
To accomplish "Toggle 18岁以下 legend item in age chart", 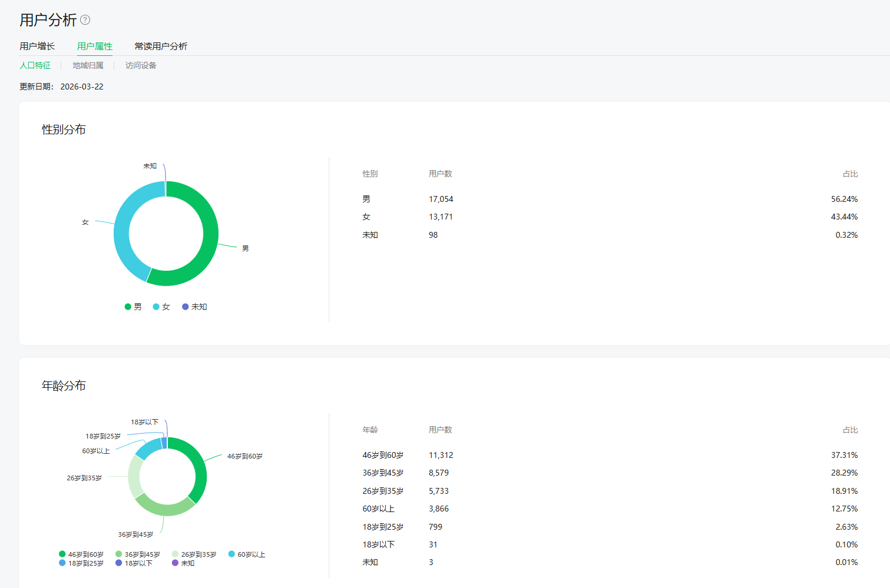I will click(x=134, y=563).
